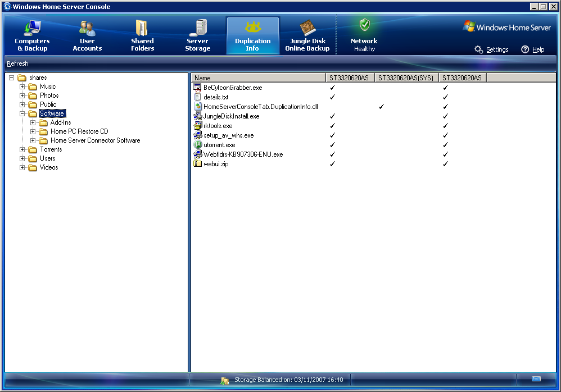Click the rktools.exe file icon

[197, 125]
